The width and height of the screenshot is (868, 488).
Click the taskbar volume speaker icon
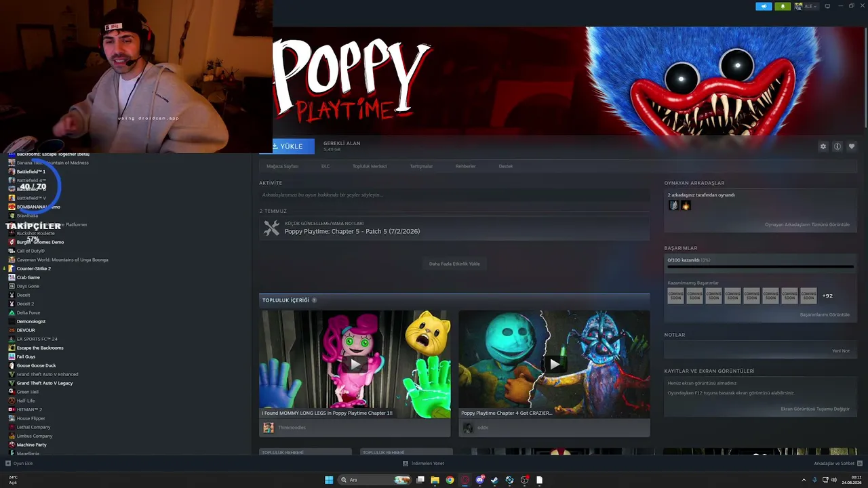[x=833, y=480]
